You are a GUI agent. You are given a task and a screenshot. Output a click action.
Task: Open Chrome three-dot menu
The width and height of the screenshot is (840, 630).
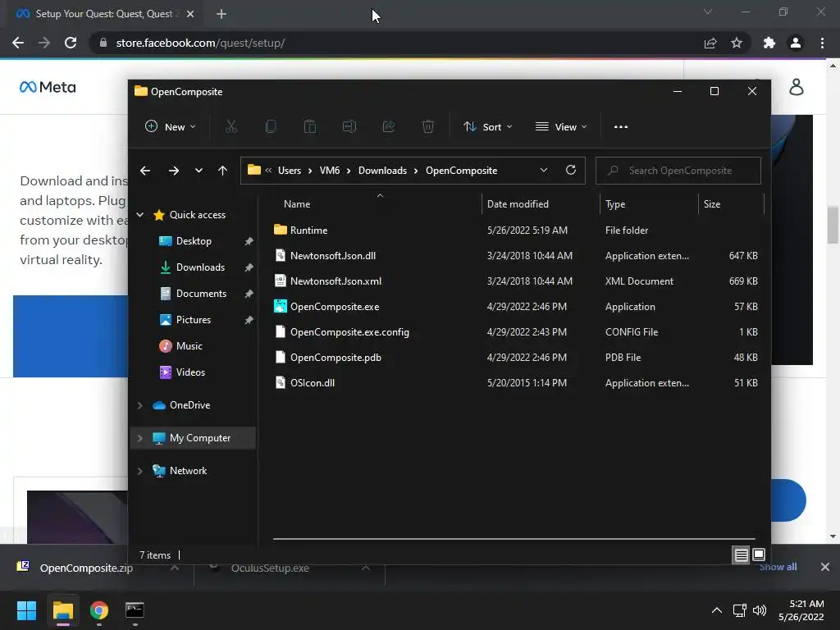(x=822, y=43)
